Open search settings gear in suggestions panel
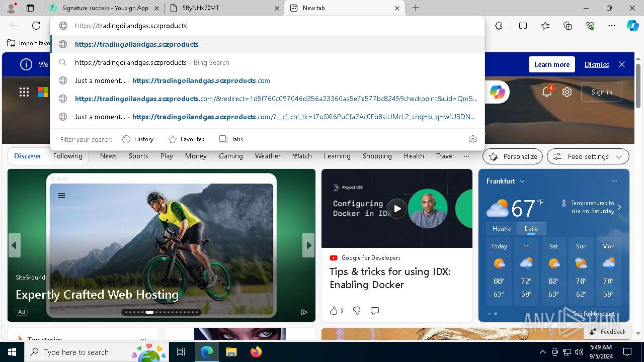Viewport: 644px width, 362px height. [x=472, y=139]
